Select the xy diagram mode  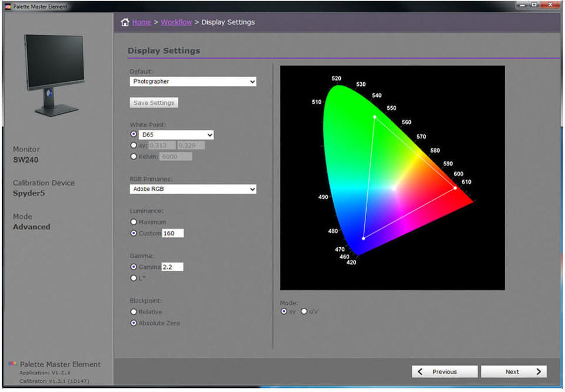point(284,311)
